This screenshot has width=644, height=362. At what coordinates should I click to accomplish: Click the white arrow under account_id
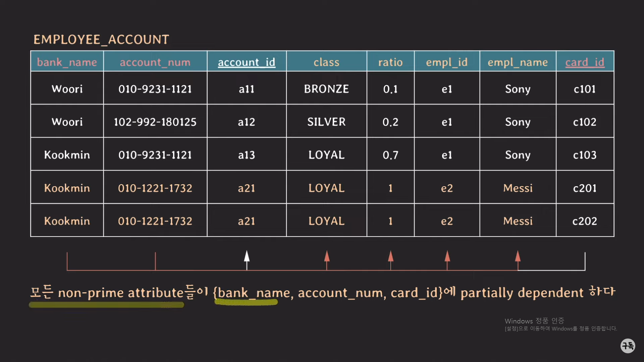247,257
